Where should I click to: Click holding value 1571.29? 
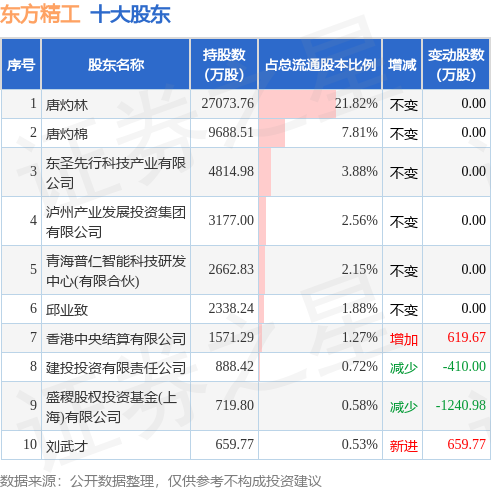click(x=231, y=337)
